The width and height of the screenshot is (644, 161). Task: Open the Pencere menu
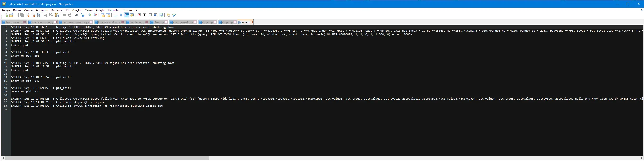click(128, 10)
